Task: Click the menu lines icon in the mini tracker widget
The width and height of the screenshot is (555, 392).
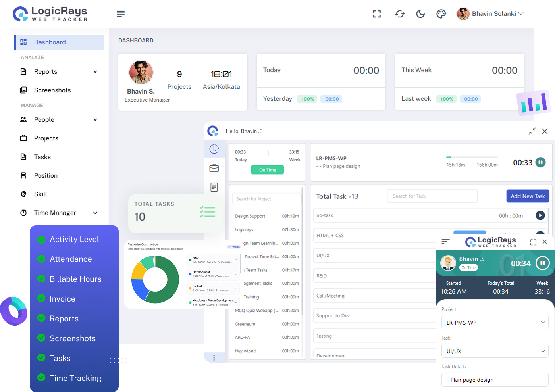Action: (x=445, y=241)
